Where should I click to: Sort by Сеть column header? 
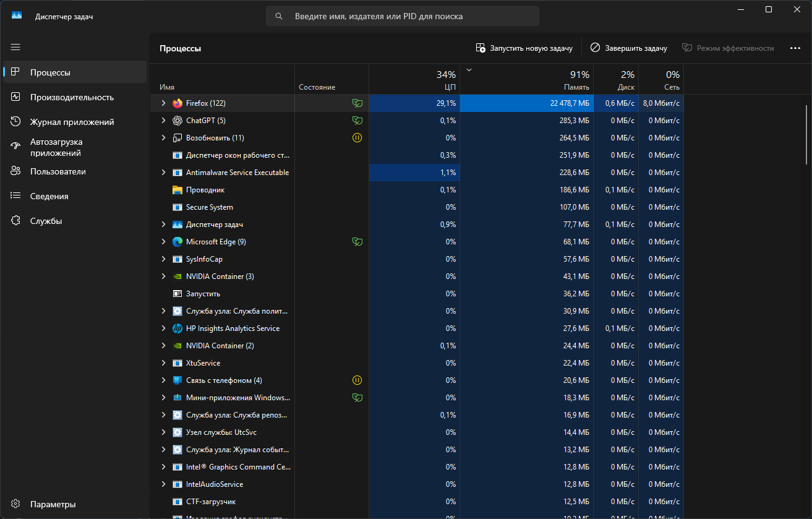(661, 79)
